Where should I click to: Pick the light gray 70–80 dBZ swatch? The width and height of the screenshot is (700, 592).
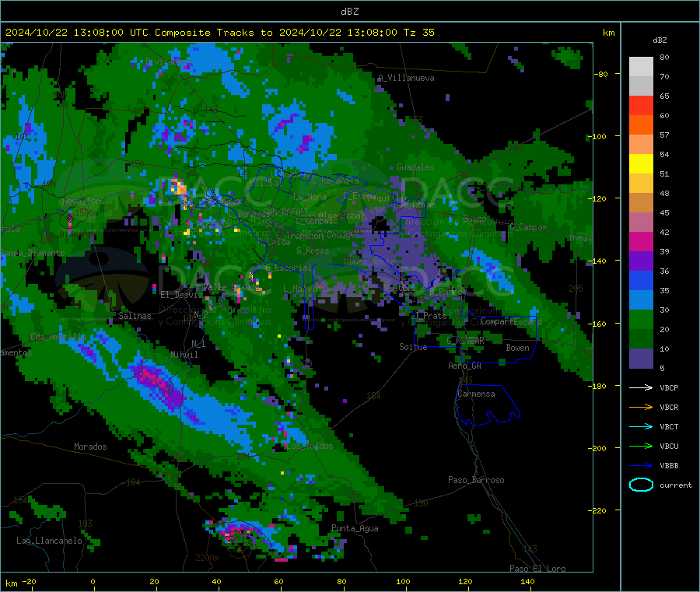[x=641, y=67]
